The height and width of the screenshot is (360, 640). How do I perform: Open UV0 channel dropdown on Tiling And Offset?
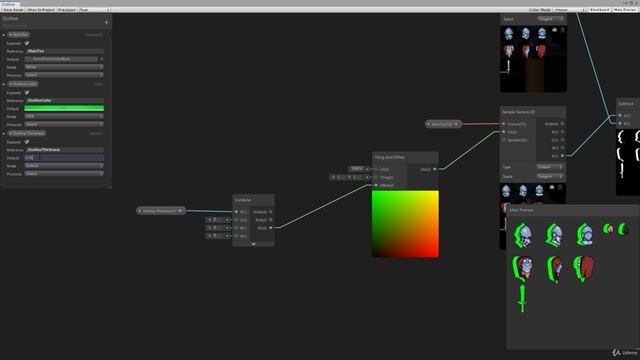tap(357, 169)
